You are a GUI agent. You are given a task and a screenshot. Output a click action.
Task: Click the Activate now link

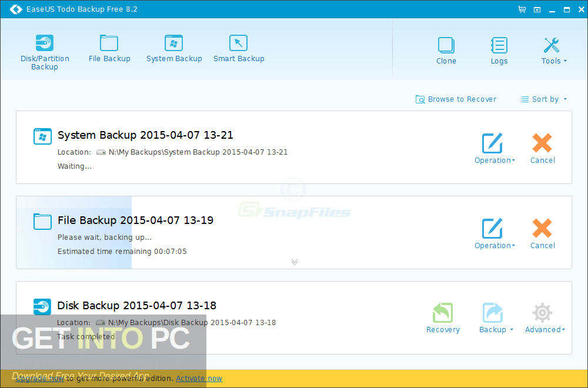[x=199, y=379]
